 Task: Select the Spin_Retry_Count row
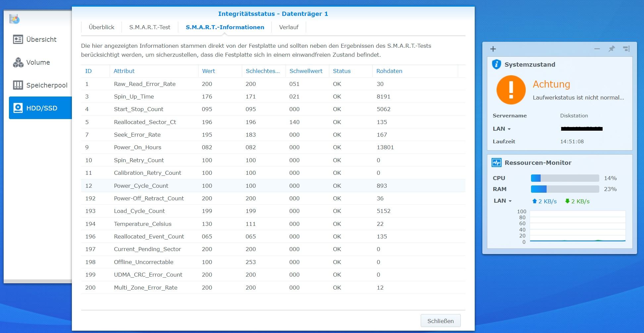(273, 160)
